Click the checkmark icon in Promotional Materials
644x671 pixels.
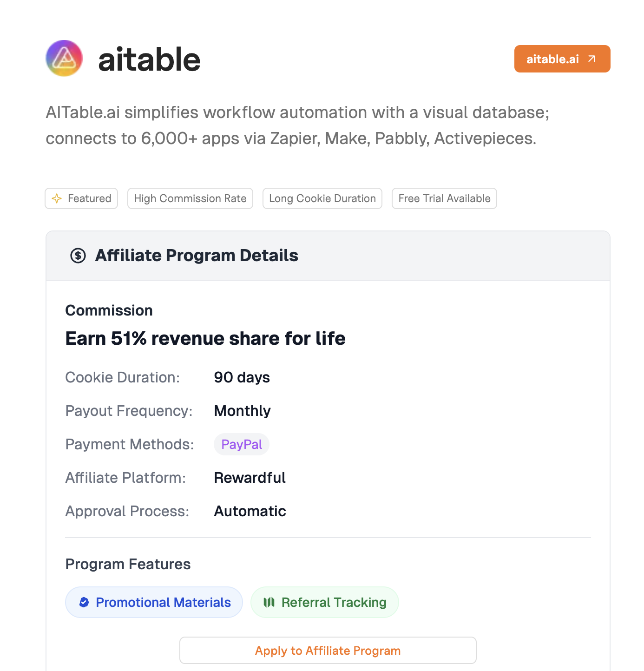(84, 602)
